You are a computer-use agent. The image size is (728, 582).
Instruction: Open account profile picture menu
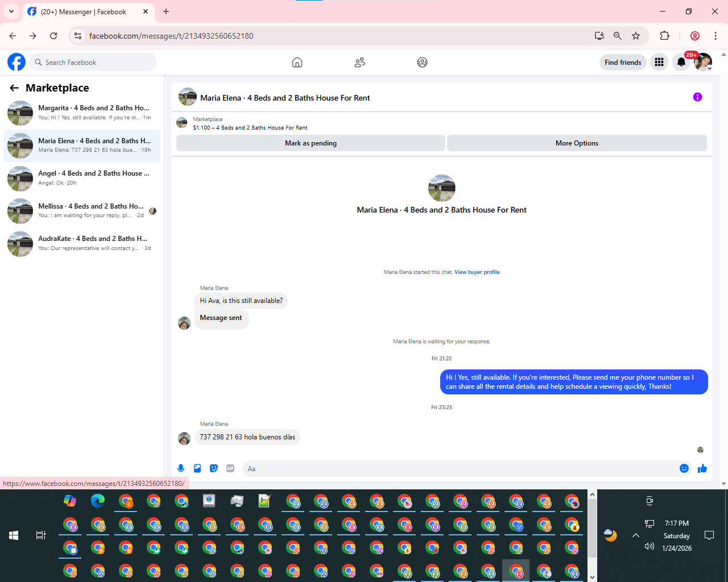703,62
